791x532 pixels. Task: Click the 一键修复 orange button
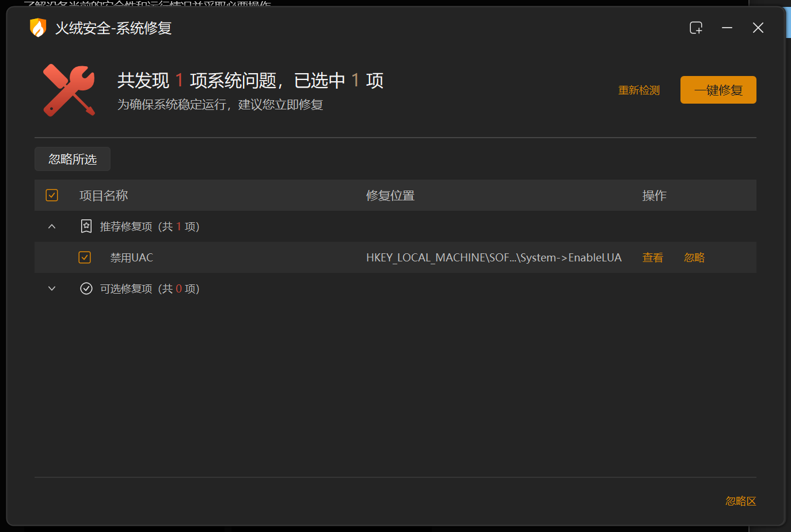point(718,90)
